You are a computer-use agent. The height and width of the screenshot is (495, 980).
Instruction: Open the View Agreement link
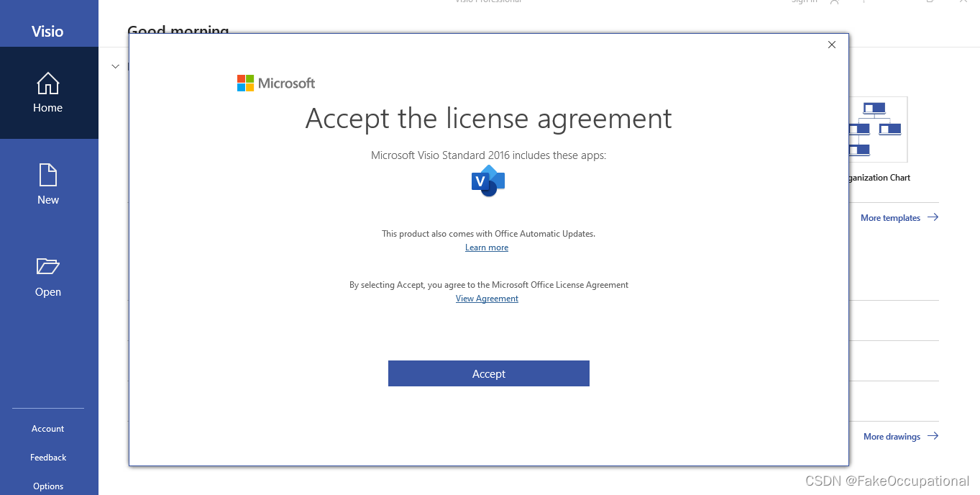[487, 299]
